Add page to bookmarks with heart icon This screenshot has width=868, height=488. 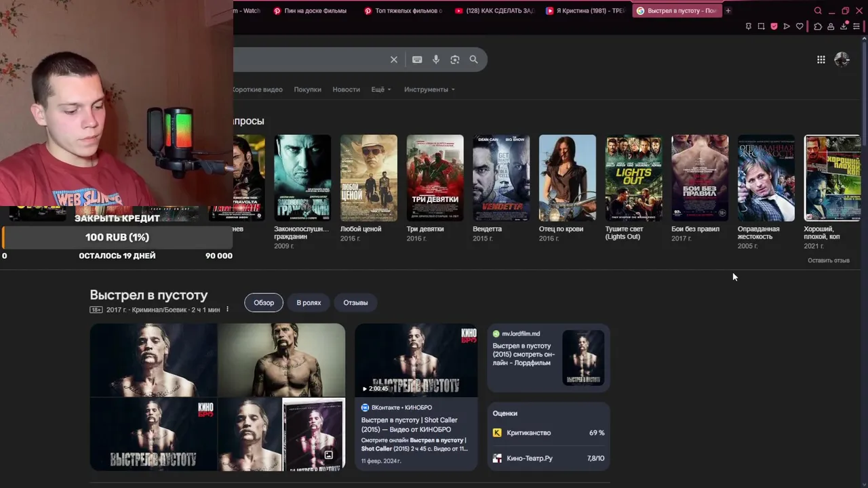click(800, 26)
